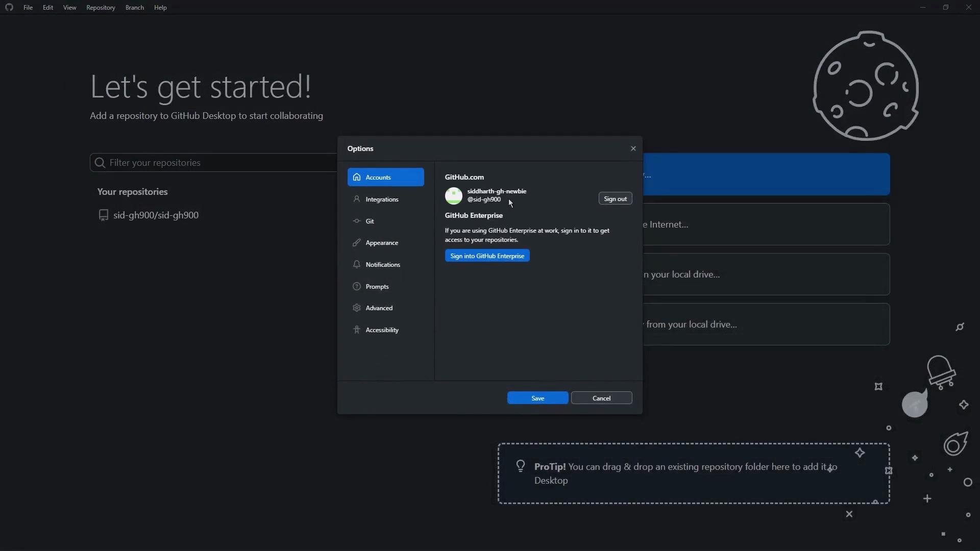Close the Options dialog with X
Image resolution: width=980 pixels, height=551 pixels.
click(633, 148)
